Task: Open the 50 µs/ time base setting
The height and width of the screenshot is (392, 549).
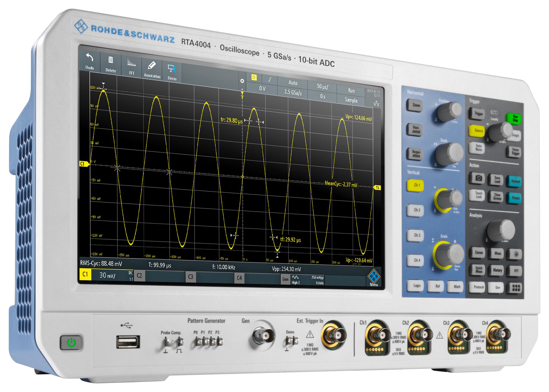Action: click(322, 86)
